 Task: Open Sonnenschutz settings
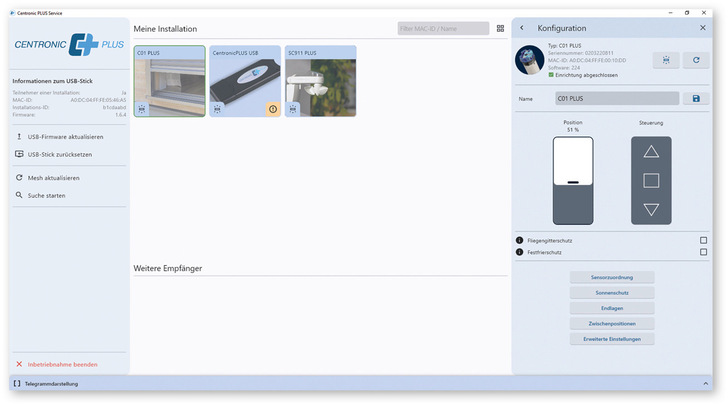[612, 293]
